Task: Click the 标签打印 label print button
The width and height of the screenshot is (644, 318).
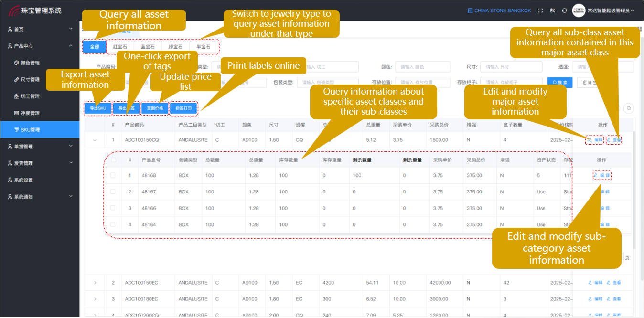Action: (183, 108)
